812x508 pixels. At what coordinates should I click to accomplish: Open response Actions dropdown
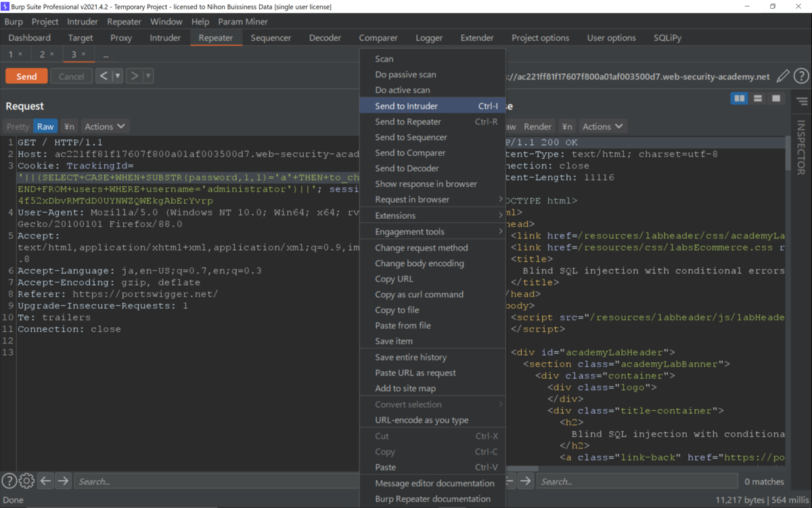click(x=602, y=127)
